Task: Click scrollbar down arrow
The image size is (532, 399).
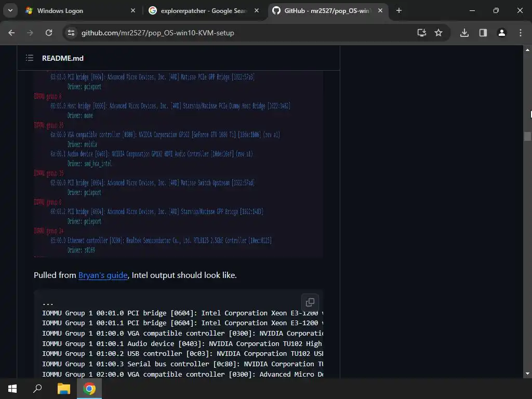Action: (527, 374)
